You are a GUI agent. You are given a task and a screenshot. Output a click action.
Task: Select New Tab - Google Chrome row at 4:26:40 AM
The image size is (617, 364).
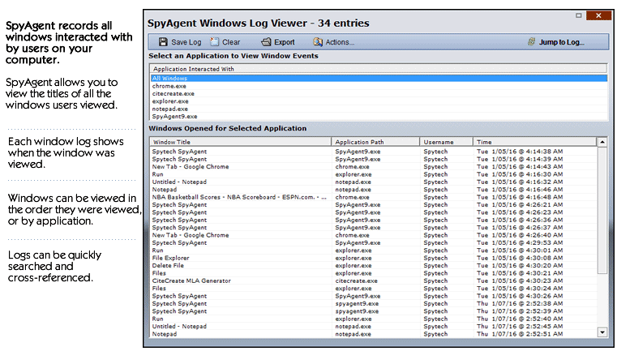pyautogui.click(x=373, y=235)
